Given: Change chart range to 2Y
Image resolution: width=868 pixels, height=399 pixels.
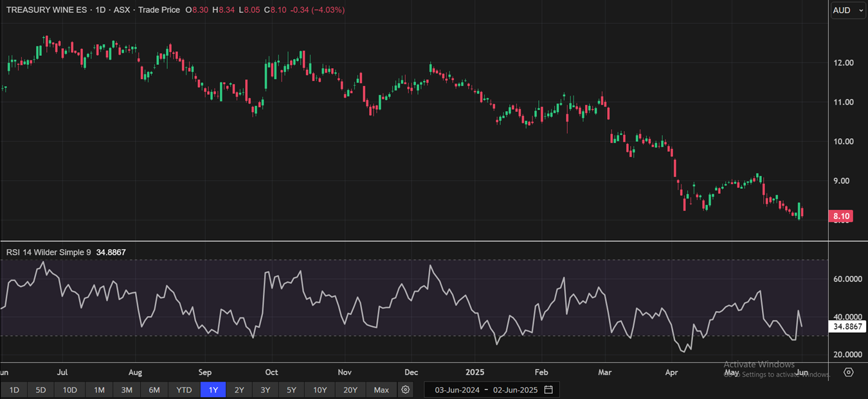Looking at the screenshot, I should tap(239, 390).
